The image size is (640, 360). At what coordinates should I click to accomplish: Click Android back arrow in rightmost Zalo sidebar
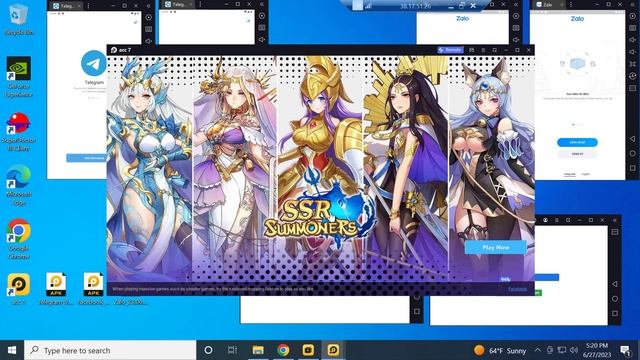633,139
